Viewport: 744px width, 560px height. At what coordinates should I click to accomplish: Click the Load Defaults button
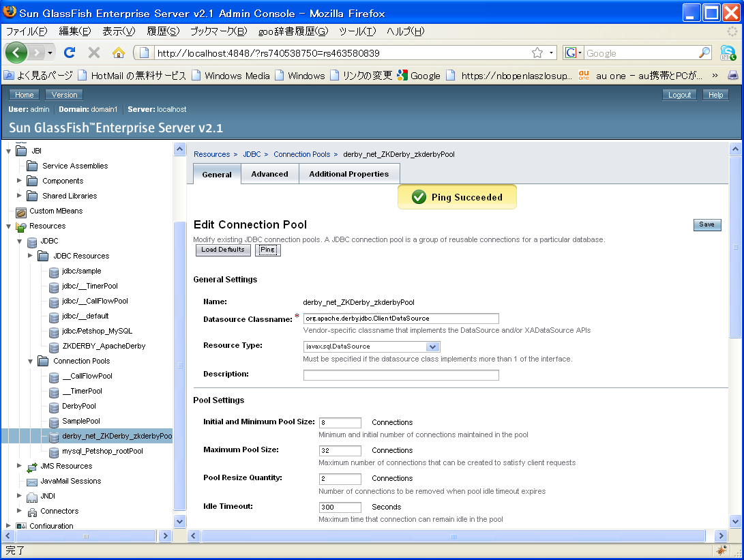223,250
